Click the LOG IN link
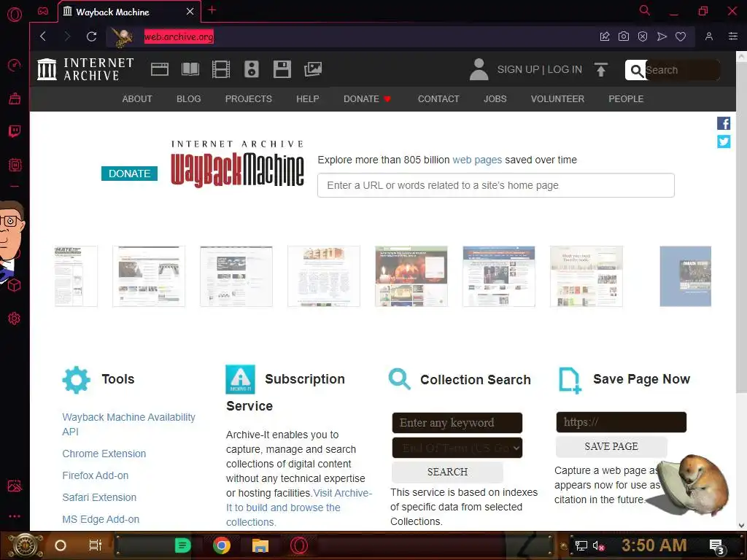The width and height of the screenshot is (747, 560). 565,69
